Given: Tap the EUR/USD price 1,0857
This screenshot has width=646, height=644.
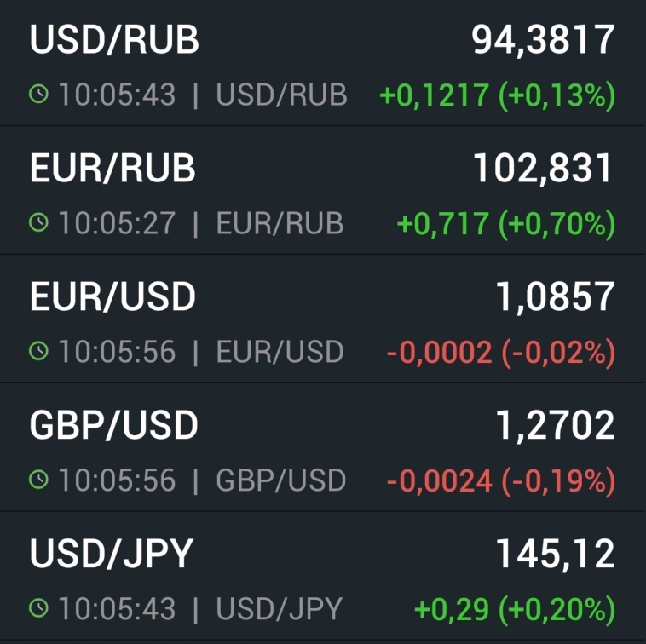Looking at the screenshot, I should point(555,296).
